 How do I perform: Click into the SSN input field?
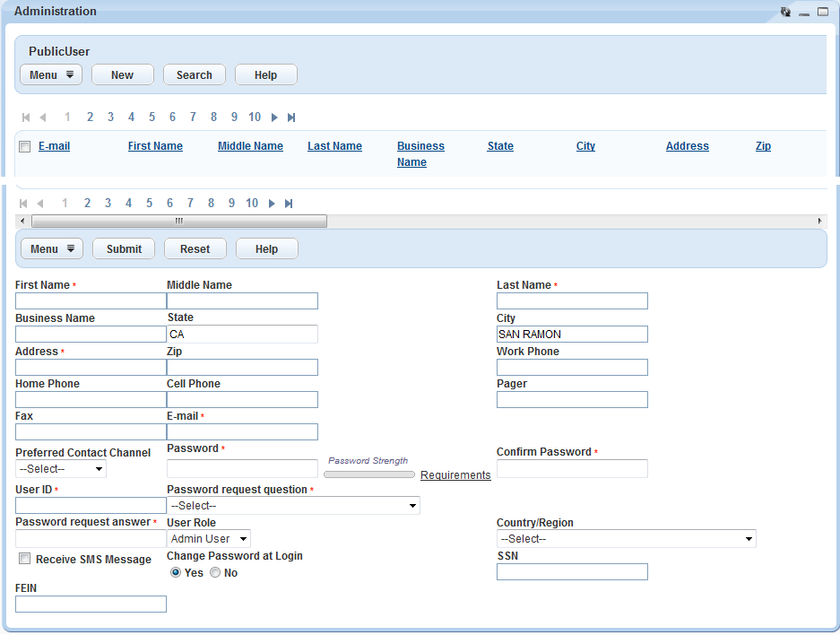[x=572, y=572]
